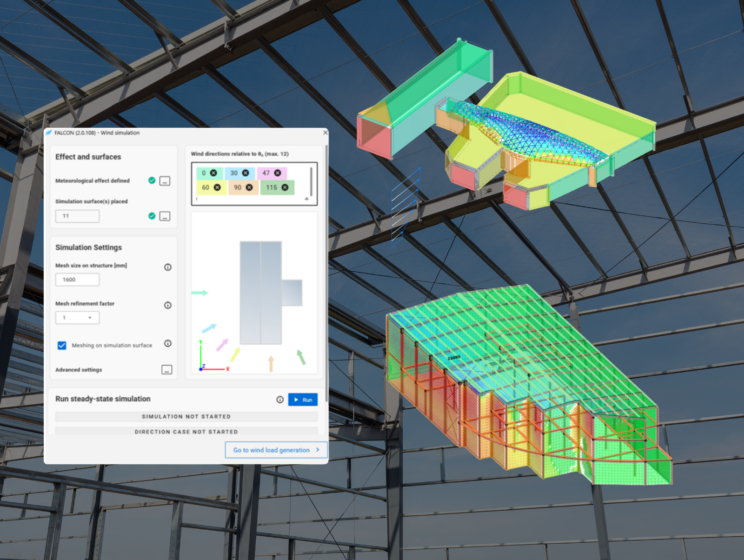Click the Run simulation button
Viewport: 744px width, 560px height.
point(303,400)
